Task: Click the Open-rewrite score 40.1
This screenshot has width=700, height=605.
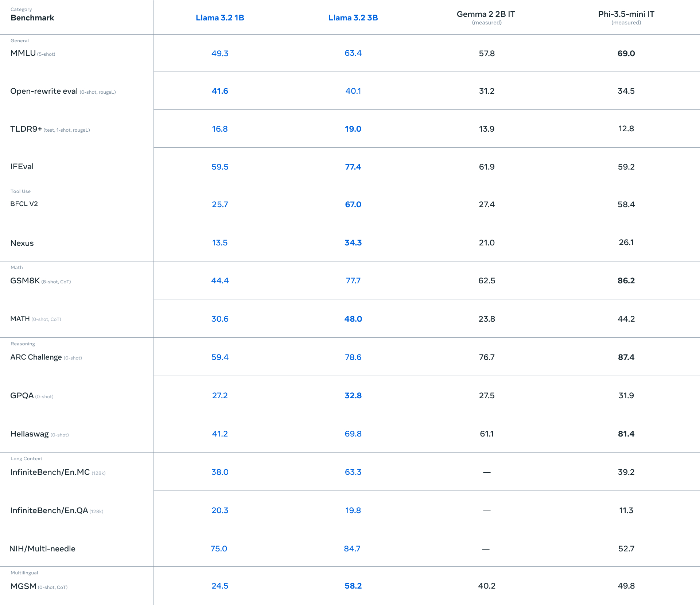Action: pyautogui.click(x=353, y=91)
